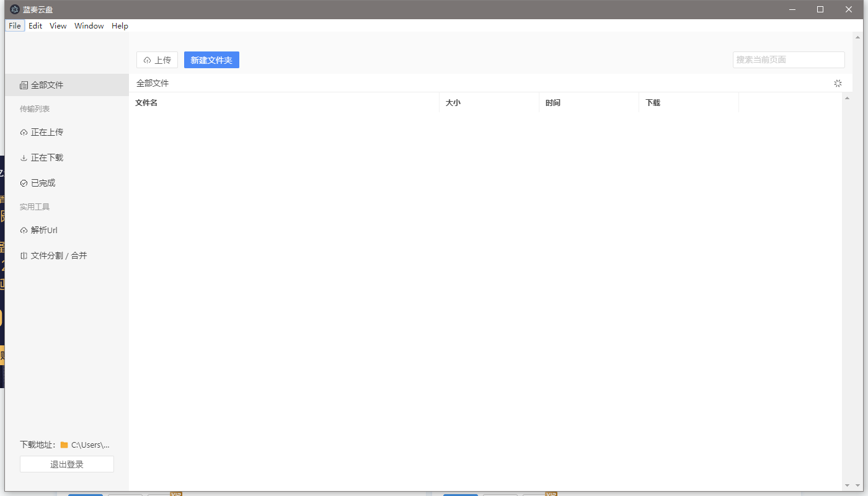868x496 pixels.
Task: Open the View menu
Action: tap(58, 26)
